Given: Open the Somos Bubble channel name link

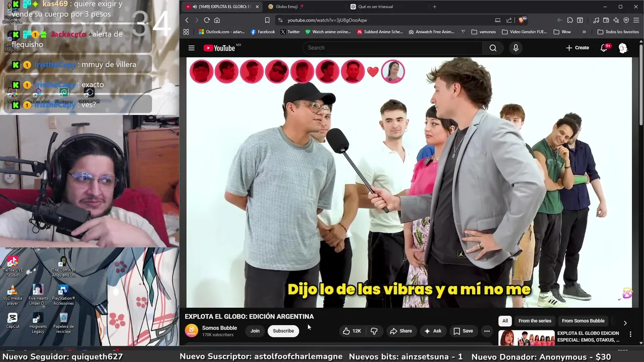Looking at the screenshot, I should click(x=219, y=328).
